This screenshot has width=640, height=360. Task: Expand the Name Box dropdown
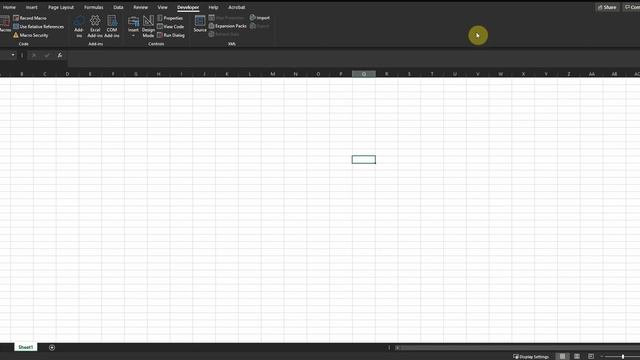point(13,55)
